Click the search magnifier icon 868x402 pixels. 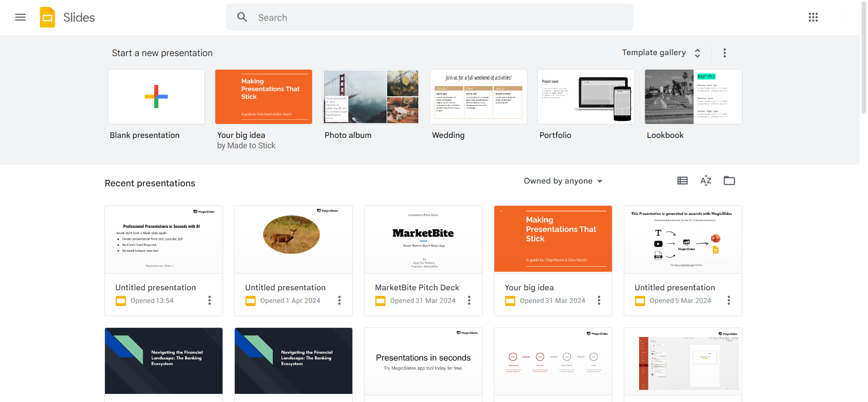pos(242,17)
